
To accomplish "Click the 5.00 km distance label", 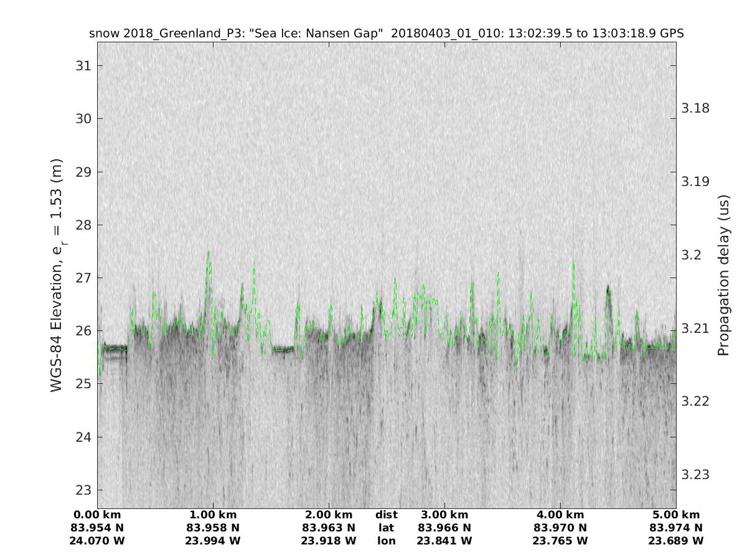I will (676, 515).
